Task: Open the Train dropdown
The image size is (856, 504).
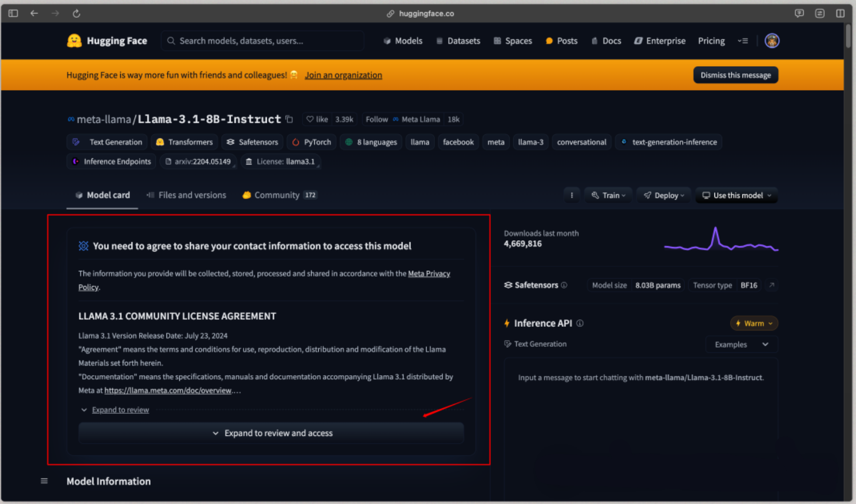Action: 608,195
